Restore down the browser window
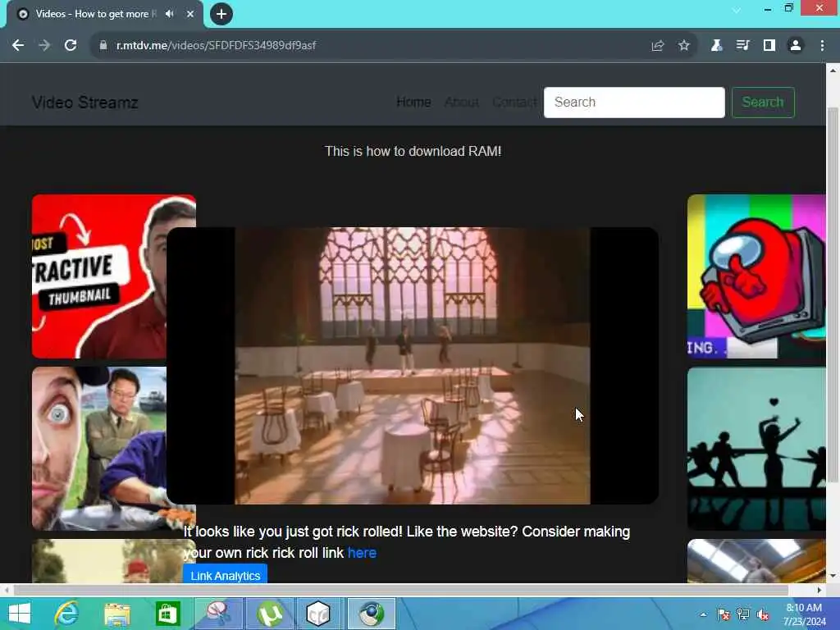 (x=788, y=8)
